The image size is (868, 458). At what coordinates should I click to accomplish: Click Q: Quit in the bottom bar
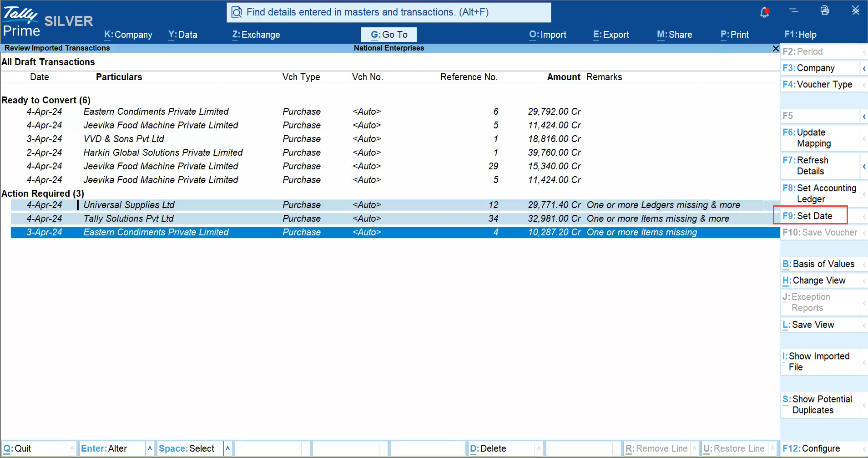tap(35, 448)
